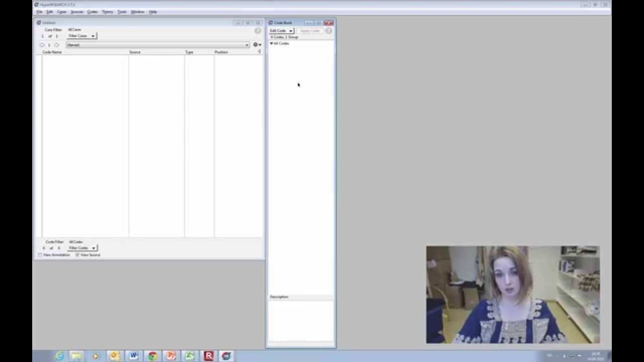Open the Window menu
The height and width of the screenshot is (362, 644).
(x=137, y=12)
